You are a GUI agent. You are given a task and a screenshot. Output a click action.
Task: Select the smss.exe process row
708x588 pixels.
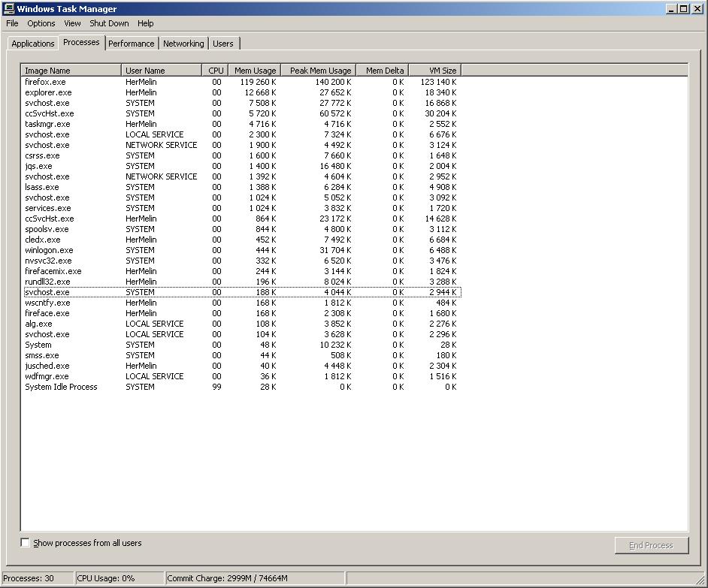tap(242, 355)
